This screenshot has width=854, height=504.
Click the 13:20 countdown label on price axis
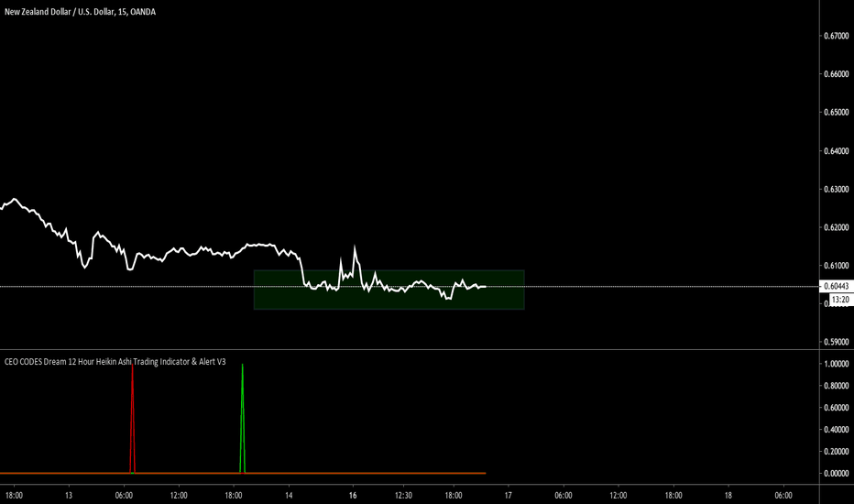(840, 300)
